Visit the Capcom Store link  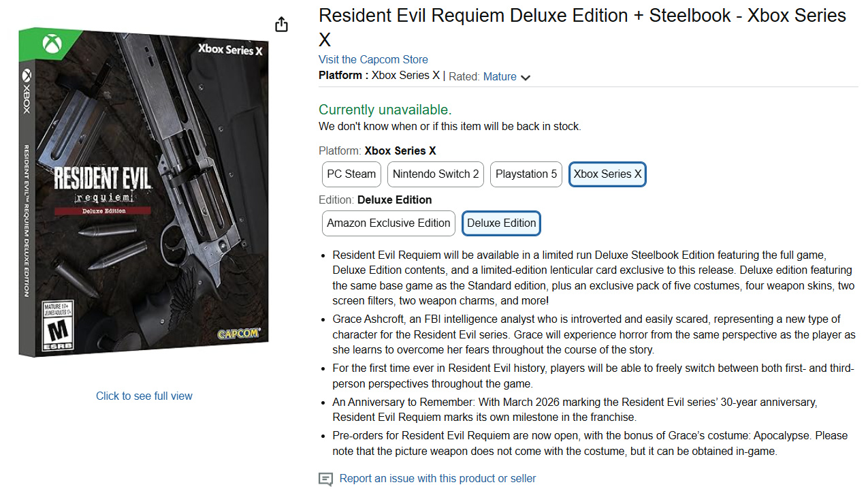[373, 59]
